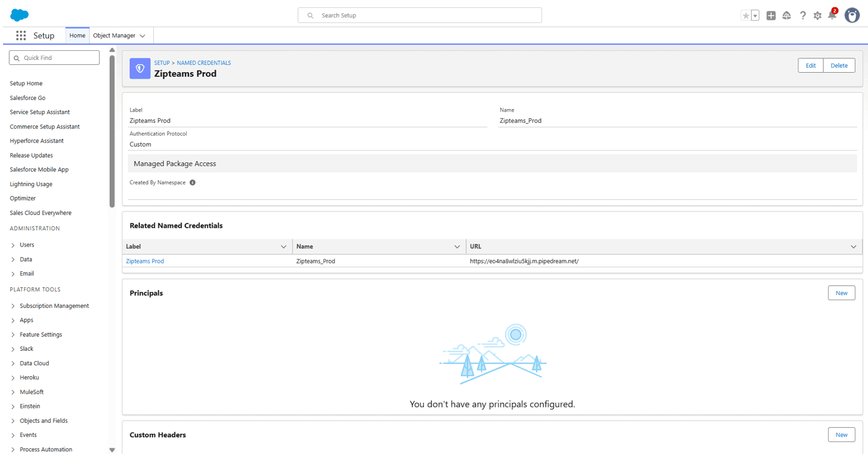
Task: Expand Subscription Management
Action: (13, 306)
